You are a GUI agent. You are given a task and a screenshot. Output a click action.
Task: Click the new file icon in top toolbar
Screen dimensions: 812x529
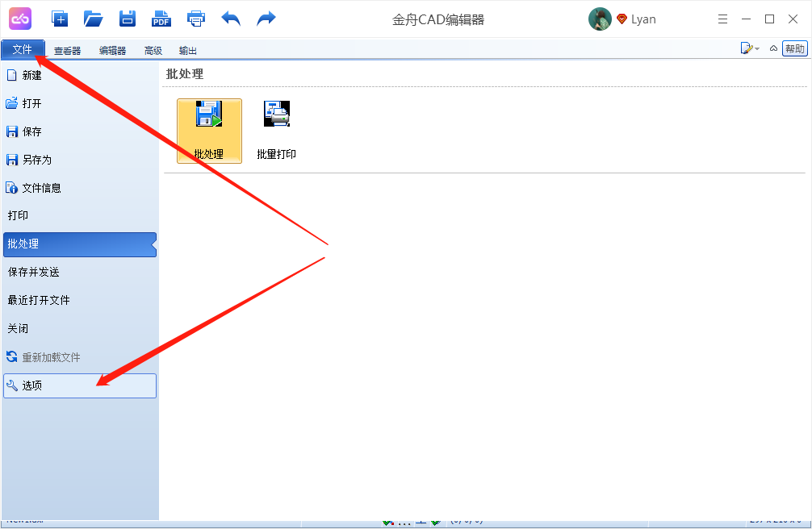tap(60, 19)
